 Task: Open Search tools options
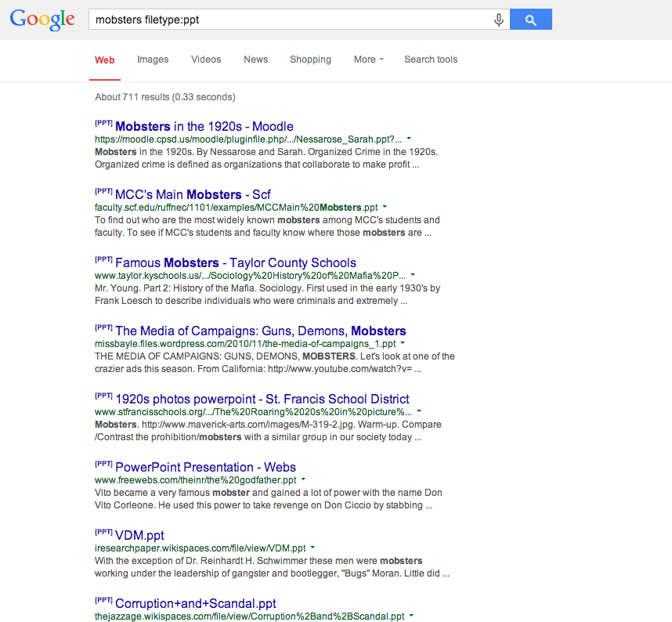click(x=431, y=60)
